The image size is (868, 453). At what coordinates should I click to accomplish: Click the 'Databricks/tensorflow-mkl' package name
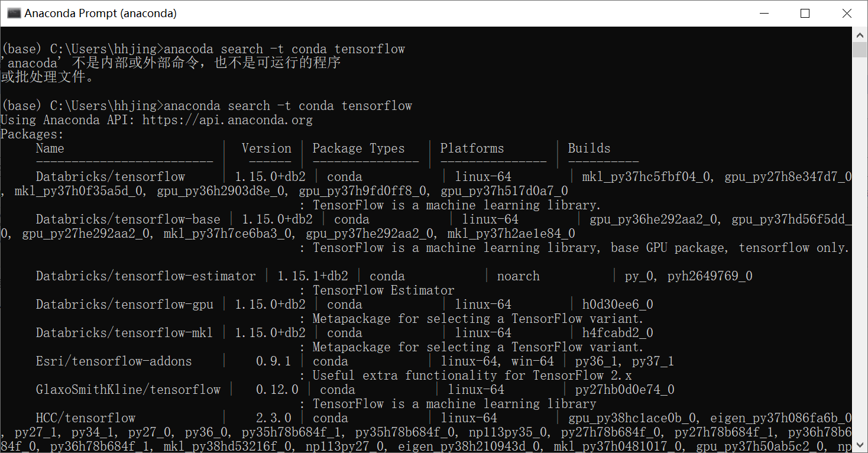tap(124, 333)
